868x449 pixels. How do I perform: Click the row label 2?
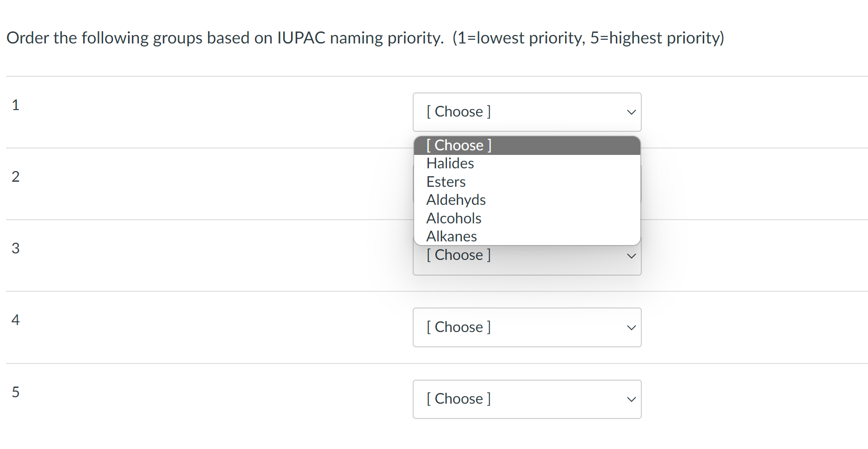[x=16, y=176]
